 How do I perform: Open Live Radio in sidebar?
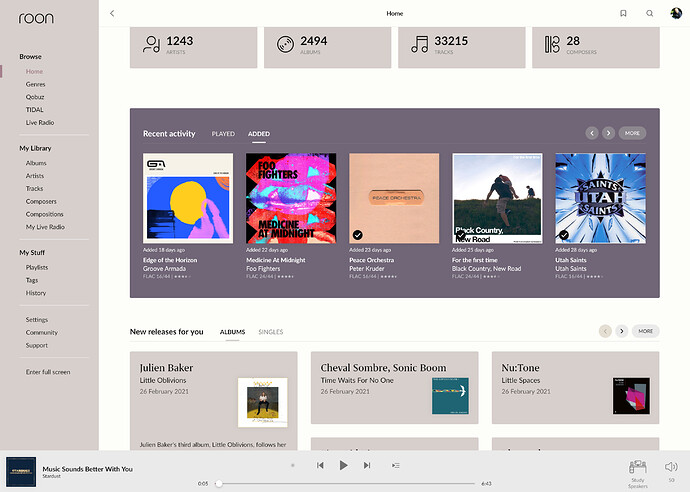click(40, 122)
